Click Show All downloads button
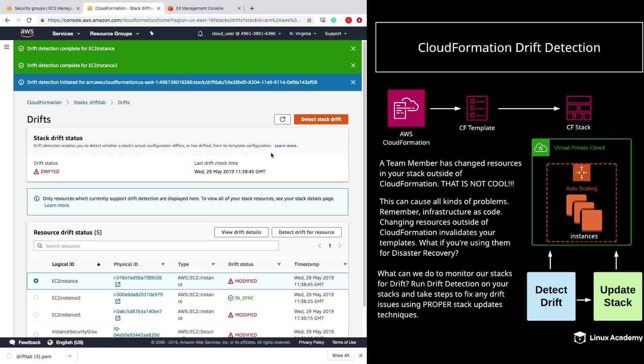This screenshot has width=644, height=364. 341,355
